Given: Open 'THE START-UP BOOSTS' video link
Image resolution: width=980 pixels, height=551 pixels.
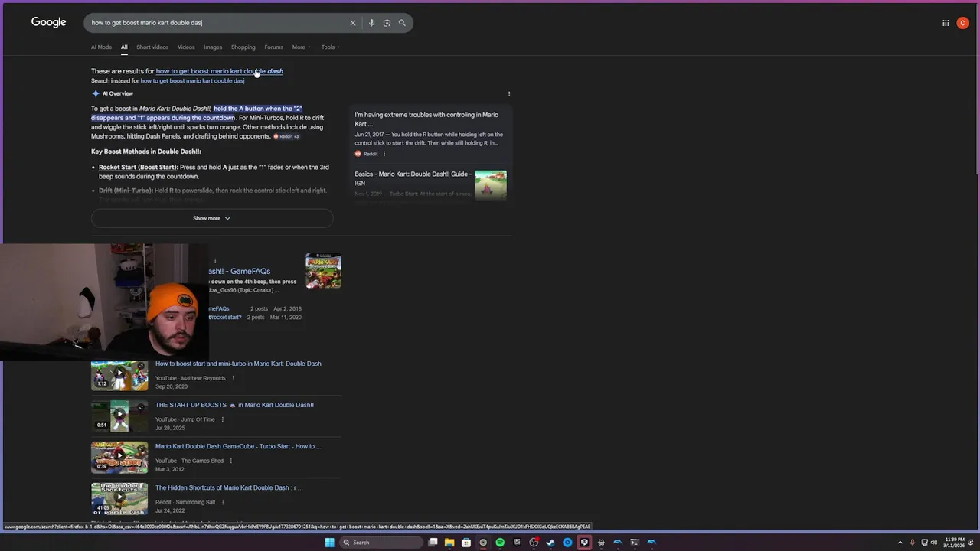Looking at the screenshot, I should (234, 405).
